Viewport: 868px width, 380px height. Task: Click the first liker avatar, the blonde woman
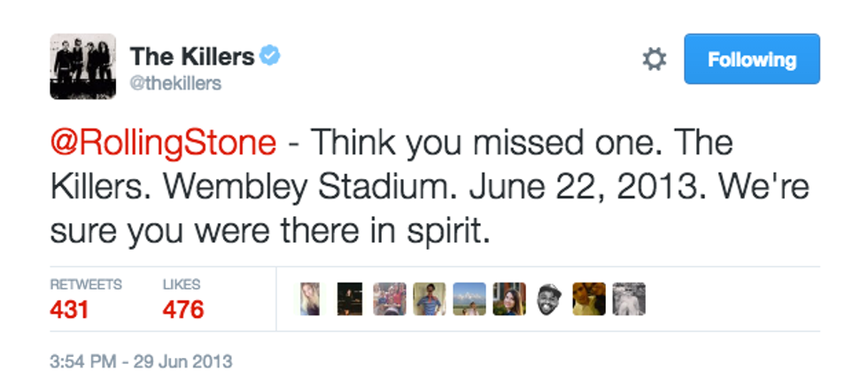point(309,299)
